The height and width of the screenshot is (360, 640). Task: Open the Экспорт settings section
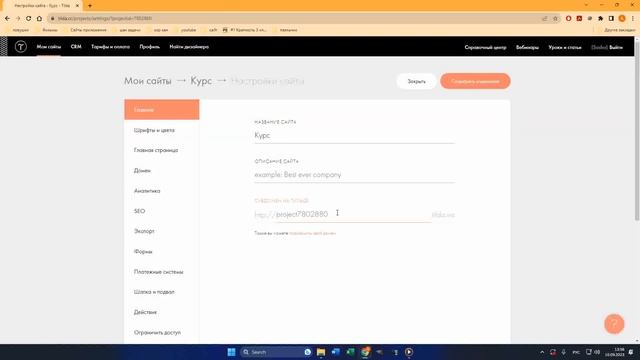(144, 231)
